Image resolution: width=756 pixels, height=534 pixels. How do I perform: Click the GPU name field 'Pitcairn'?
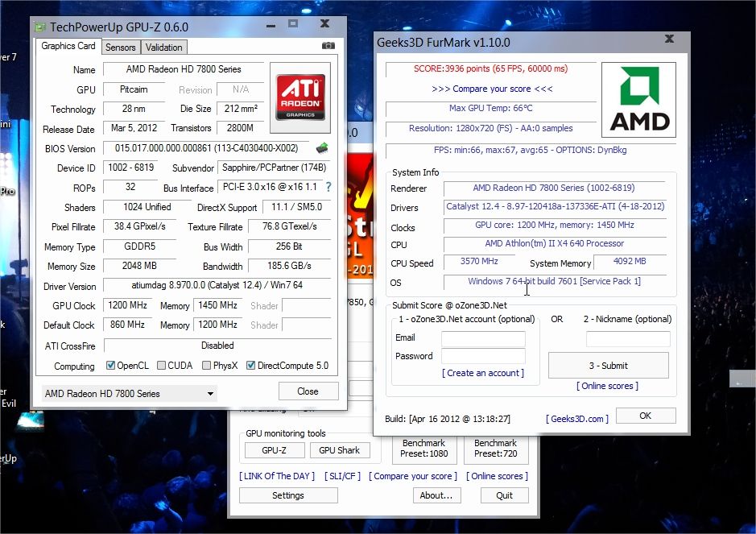pos(134,89)
